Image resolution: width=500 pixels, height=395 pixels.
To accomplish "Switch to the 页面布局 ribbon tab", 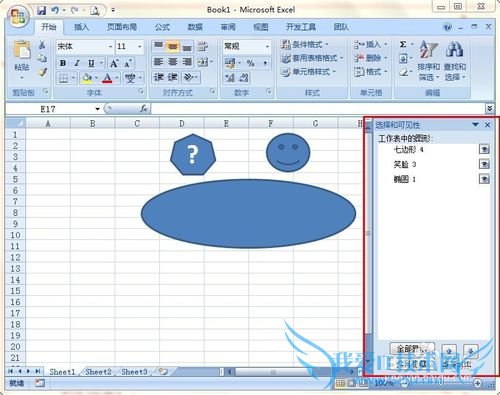I will coord(122,27).
